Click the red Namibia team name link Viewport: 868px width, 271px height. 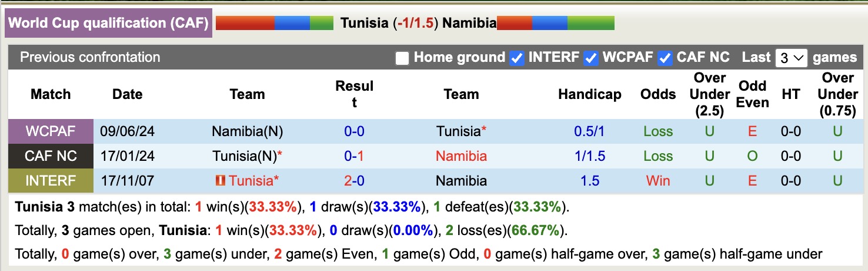click(461, 156)
